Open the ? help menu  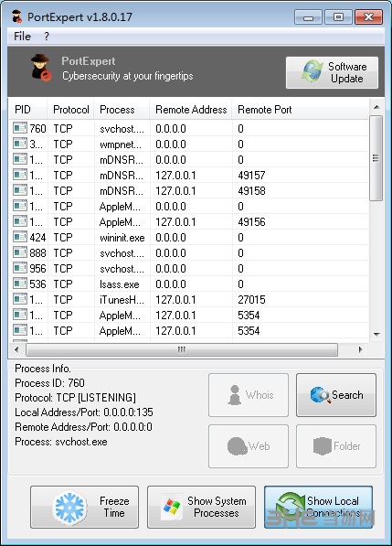click(x=47, y=37)
